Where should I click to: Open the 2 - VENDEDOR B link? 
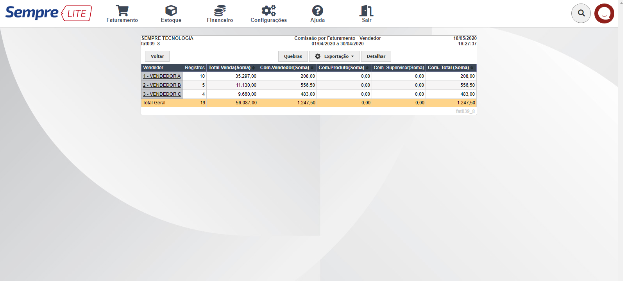[162, 85]
